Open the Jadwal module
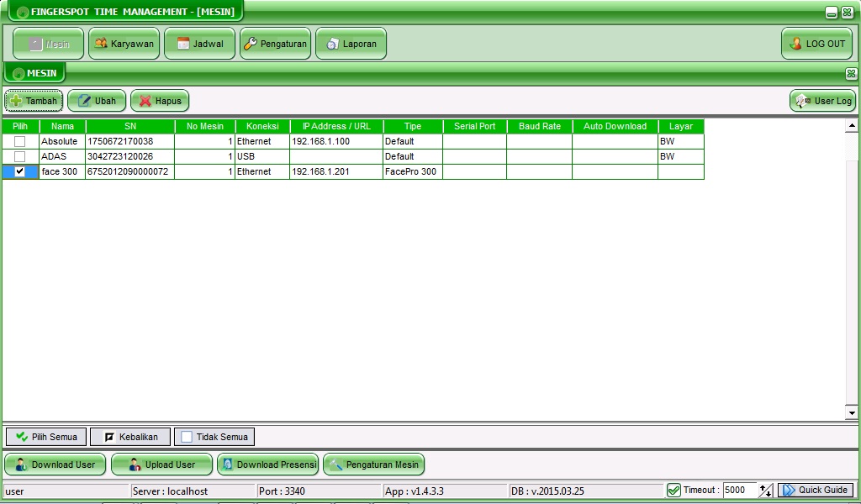Viewport: 861px width, 504px height. (200, 44)
